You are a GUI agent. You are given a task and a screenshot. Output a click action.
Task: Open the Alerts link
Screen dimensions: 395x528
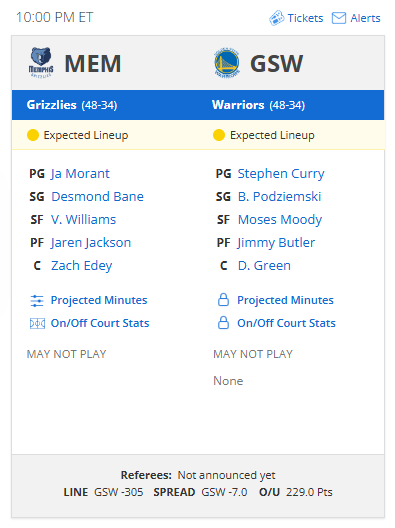point(365,18)
